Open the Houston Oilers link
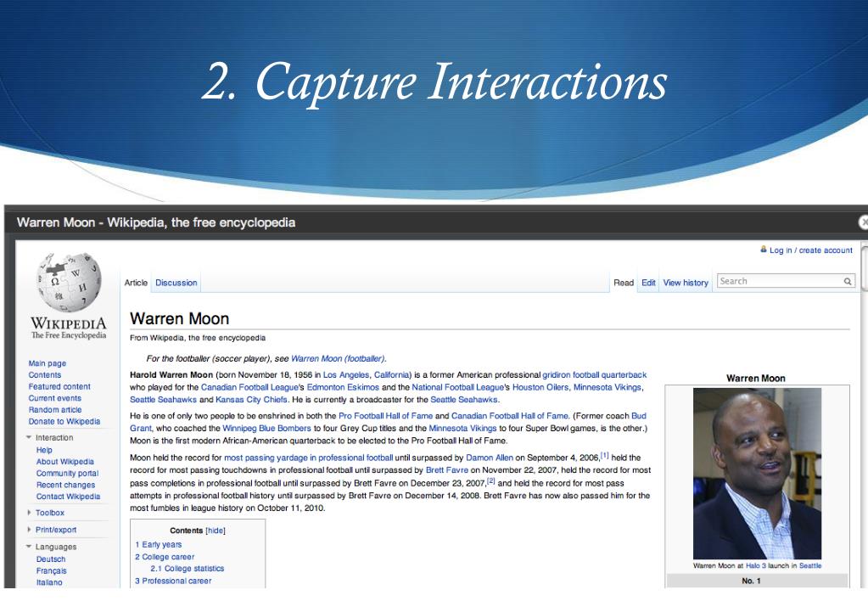 coord(540,387)
